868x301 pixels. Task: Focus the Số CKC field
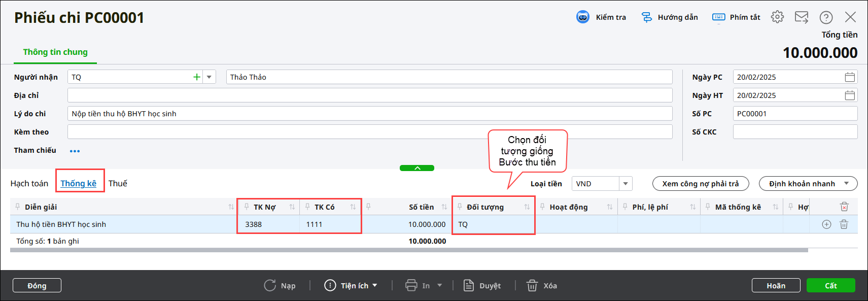(x=795, y=132)
